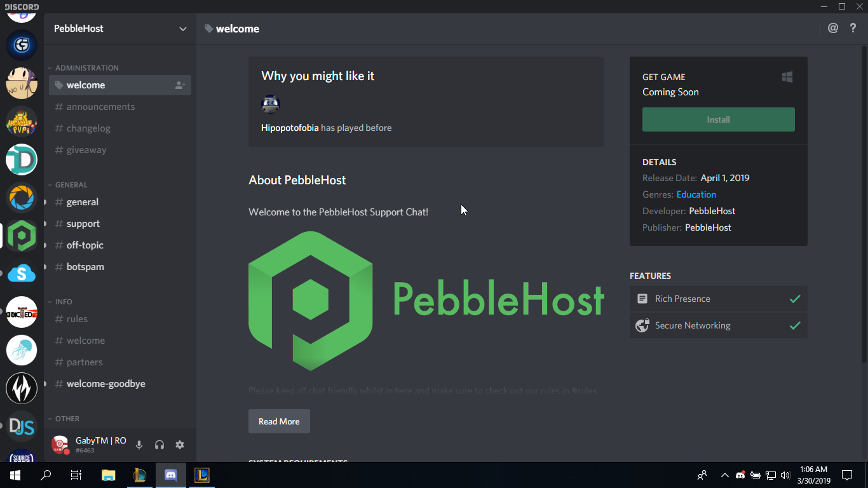
Task: Open the Portal-logo server icon in sidebar
Action: coord(22,198)
